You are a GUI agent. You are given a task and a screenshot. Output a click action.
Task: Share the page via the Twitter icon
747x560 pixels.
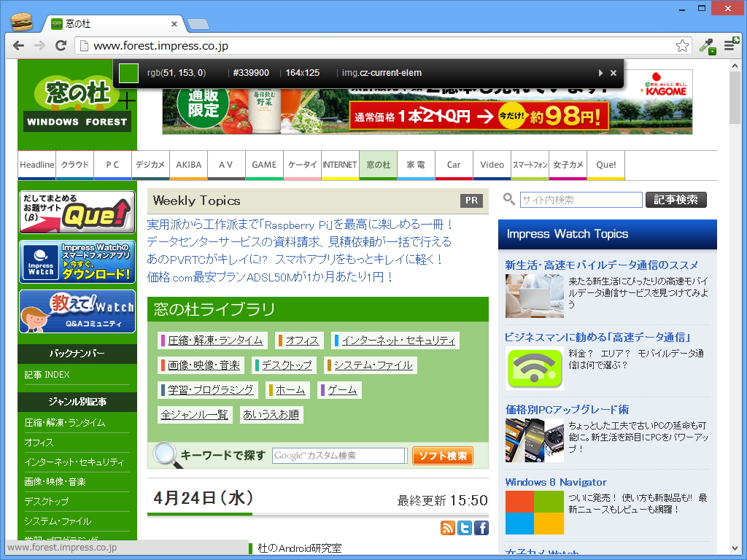tap(465, 528)
